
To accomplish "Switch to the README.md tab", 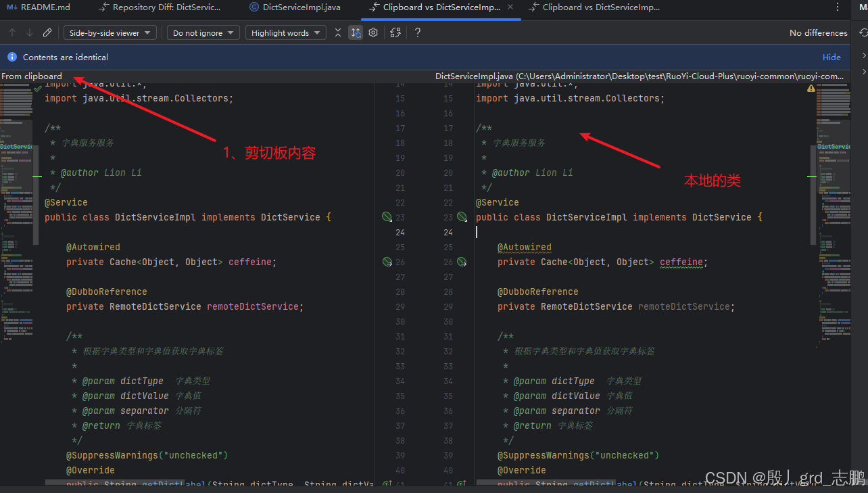I will pos(38,7).
